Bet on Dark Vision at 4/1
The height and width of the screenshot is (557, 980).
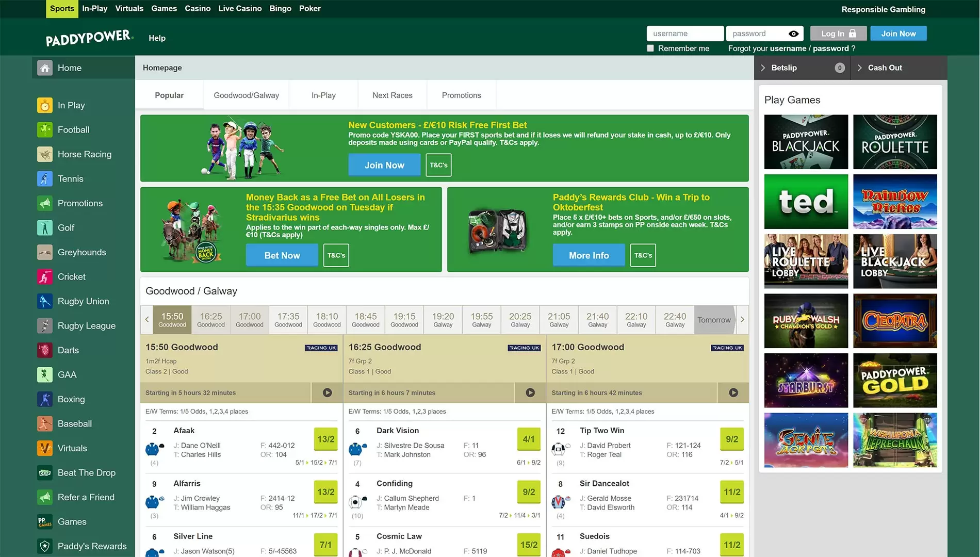click(x=529, y=439)
